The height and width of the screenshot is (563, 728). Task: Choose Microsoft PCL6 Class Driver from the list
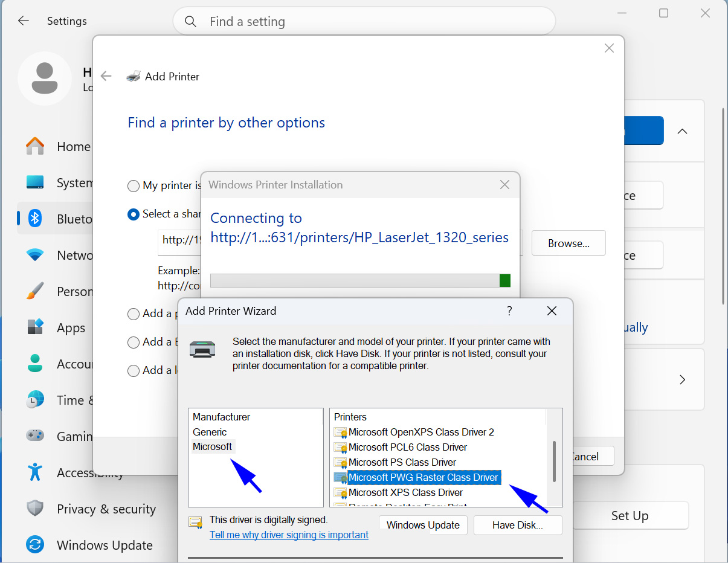coord(408,447)
